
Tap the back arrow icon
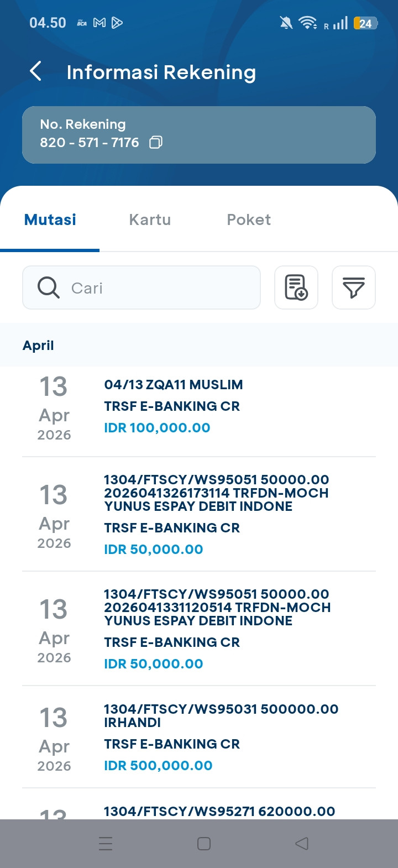(x=36, y=71)
